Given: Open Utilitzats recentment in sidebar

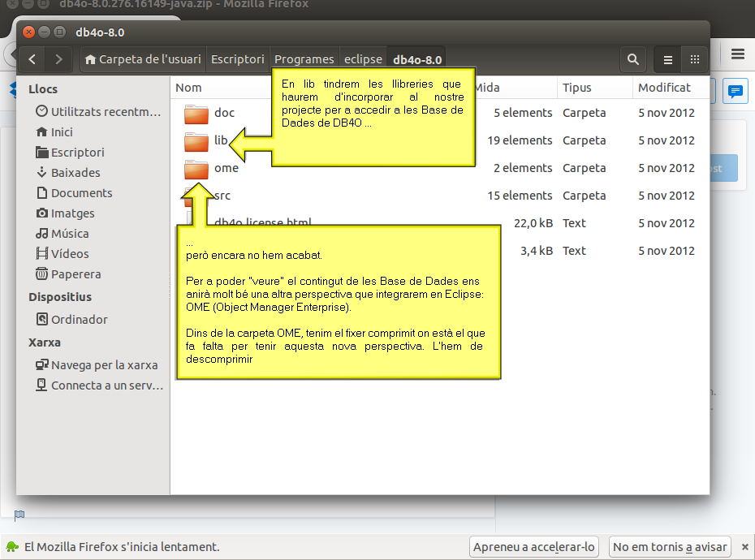Looking at the screenshot, I should pos(98,112).
